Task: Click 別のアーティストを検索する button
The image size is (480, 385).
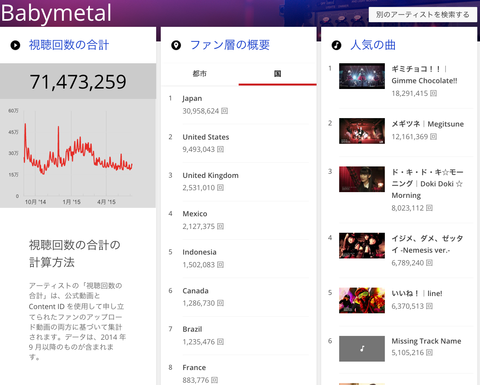Action: tap(423, 15)
